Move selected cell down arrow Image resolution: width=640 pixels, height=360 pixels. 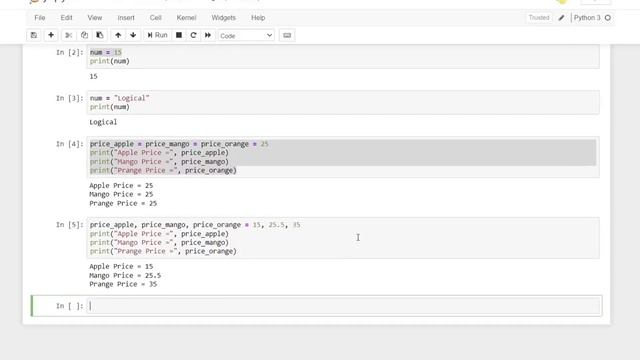133,35
